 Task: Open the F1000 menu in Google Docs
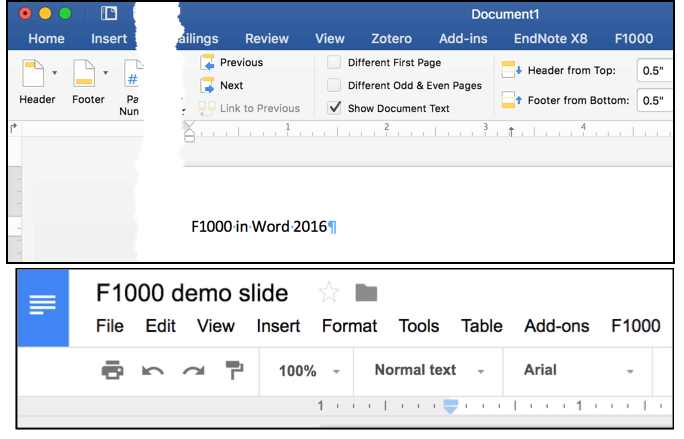636,326
